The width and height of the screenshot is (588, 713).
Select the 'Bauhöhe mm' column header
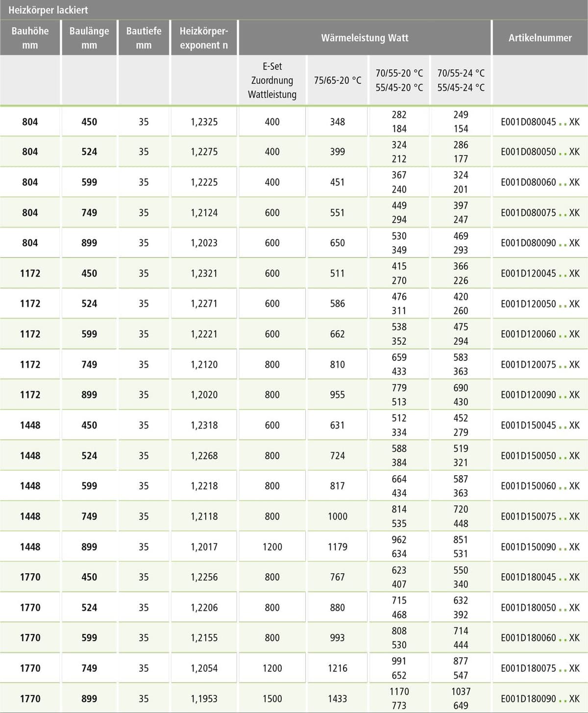point(30,38)
